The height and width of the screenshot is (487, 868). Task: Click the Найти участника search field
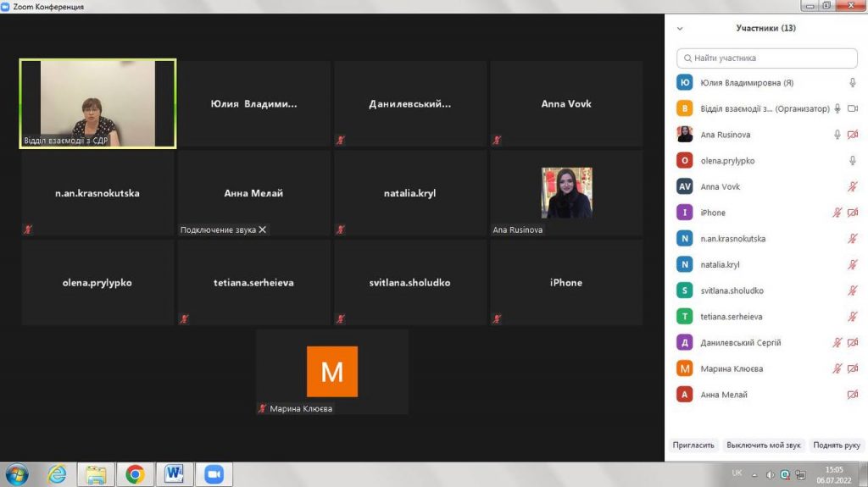767,58
